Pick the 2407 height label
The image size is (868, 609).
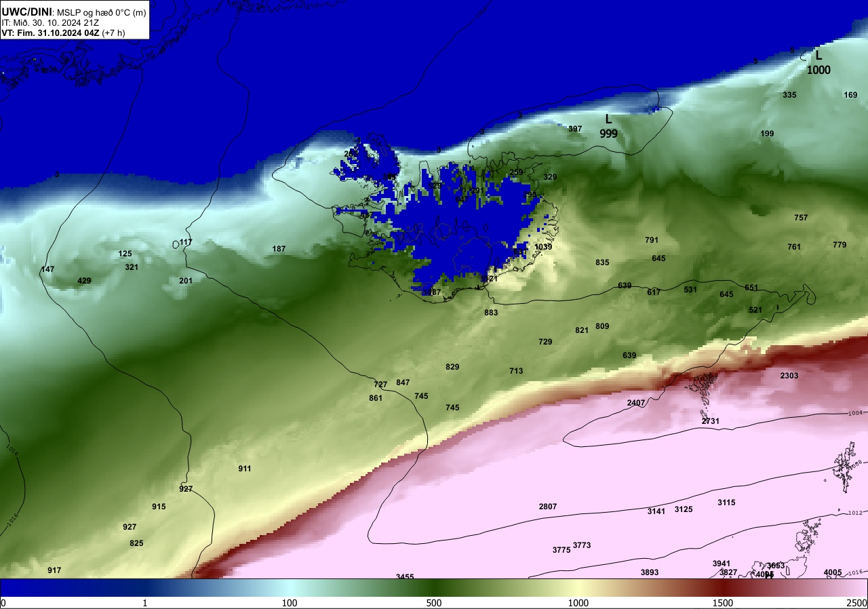click(x=636, y=403)
